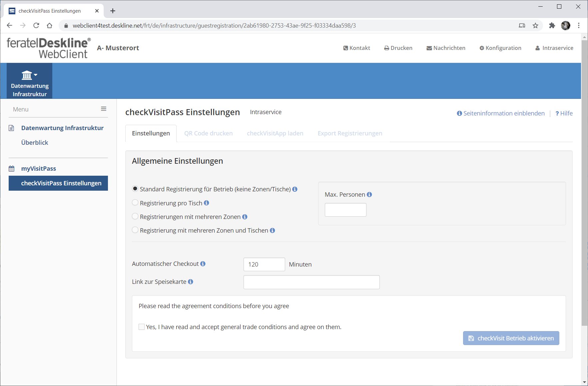
Task: Open the Konfiguration menu
Action: coord(500,48)
